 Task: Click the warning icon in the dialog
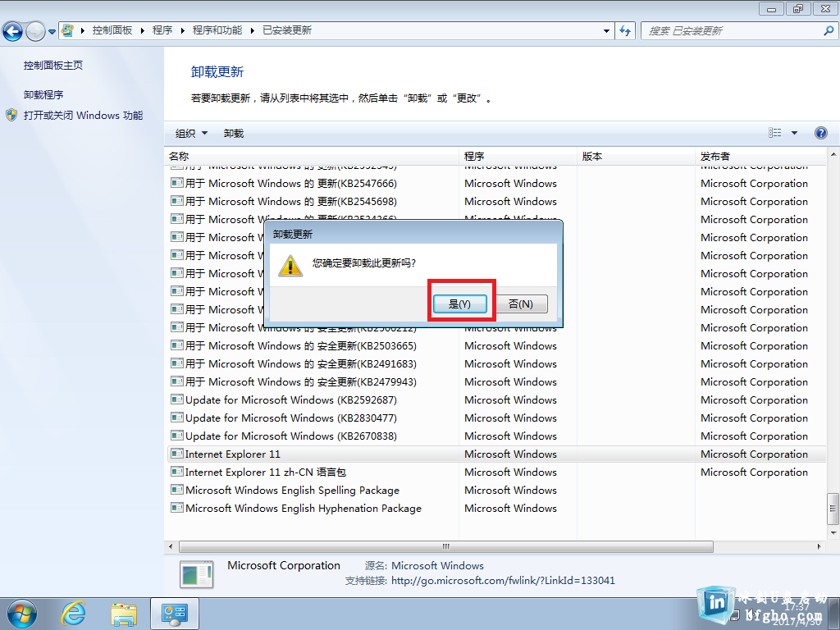(x=290, y=266)
